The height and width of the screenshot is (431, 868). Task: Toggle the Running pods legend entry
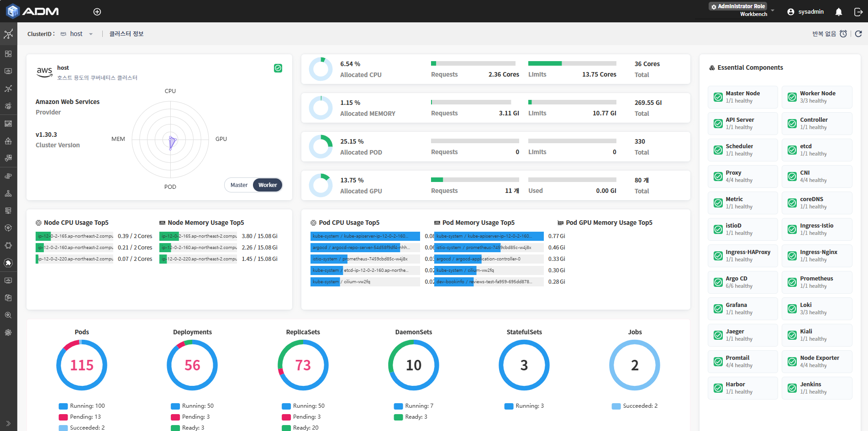(x=82, y=406)
